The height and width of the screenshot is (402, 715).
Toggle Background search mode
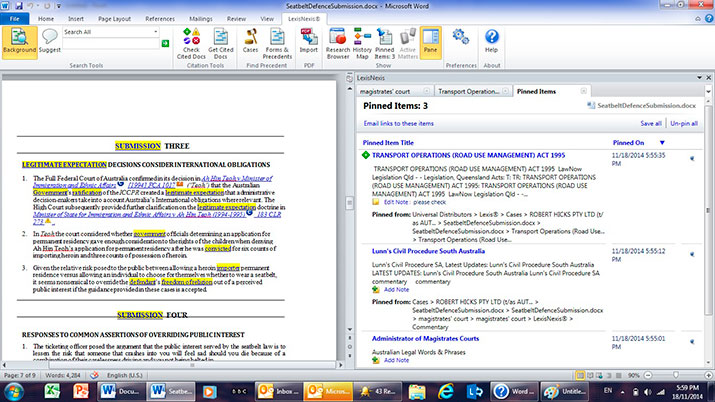click(19, 40)
